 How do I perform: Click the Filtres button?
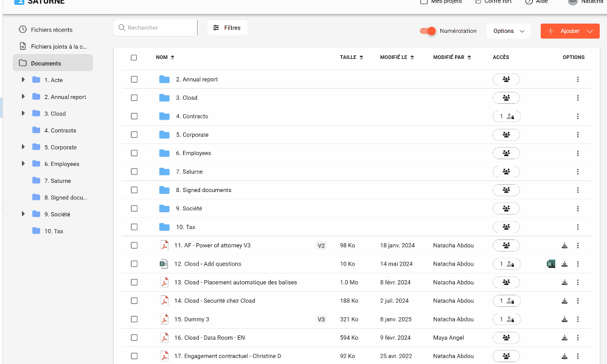[227, 28]
